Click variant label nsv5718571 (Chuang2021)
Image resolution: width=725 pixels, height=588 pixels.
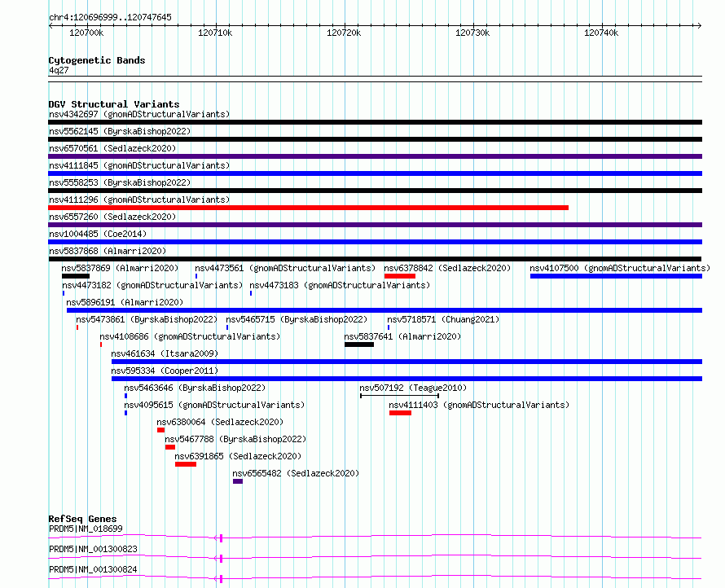tap(443, 319)
